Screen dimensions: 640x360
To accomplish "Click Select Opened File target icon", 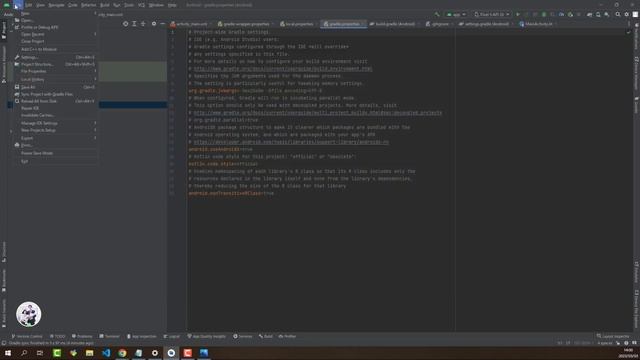I will click(x=125, y=24).
